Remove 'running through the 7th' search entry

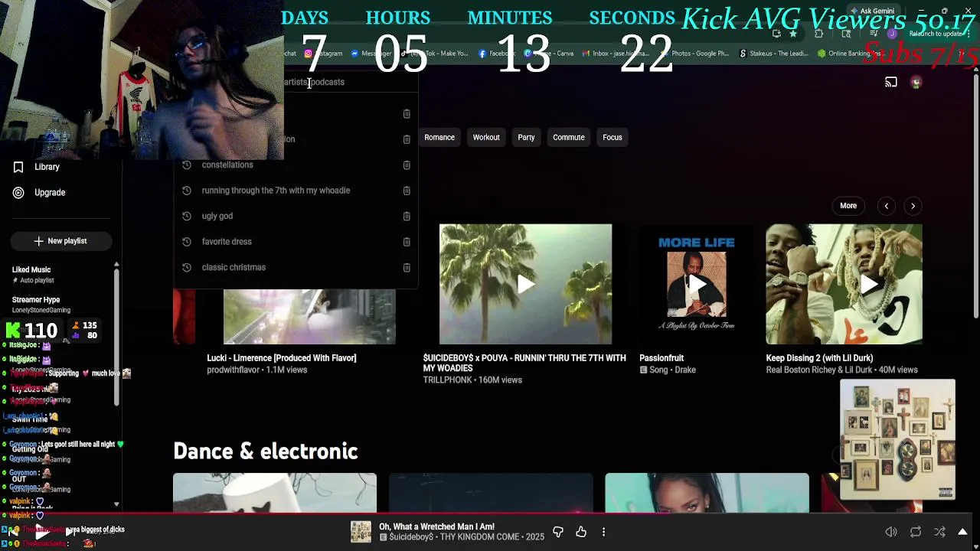(407, 191)
